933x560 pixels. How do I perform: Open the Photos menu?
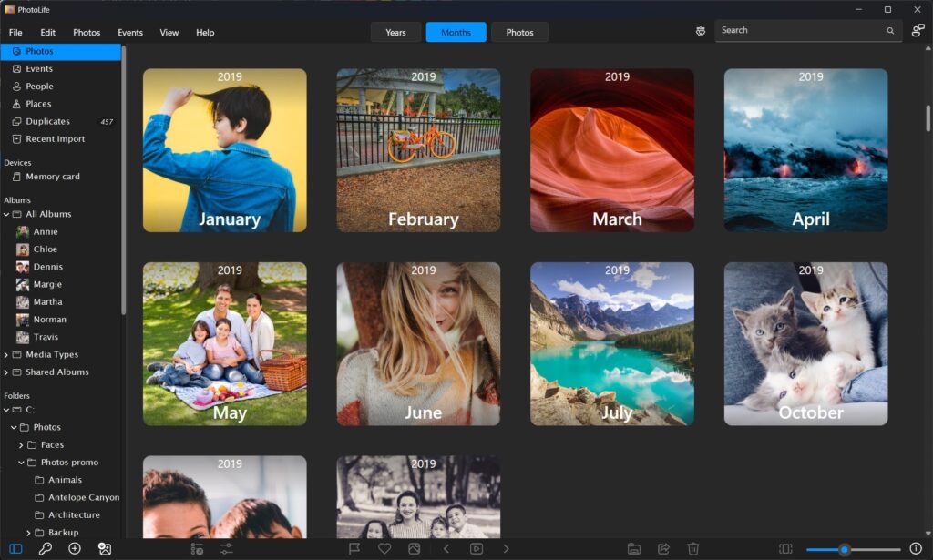(87, 33)
